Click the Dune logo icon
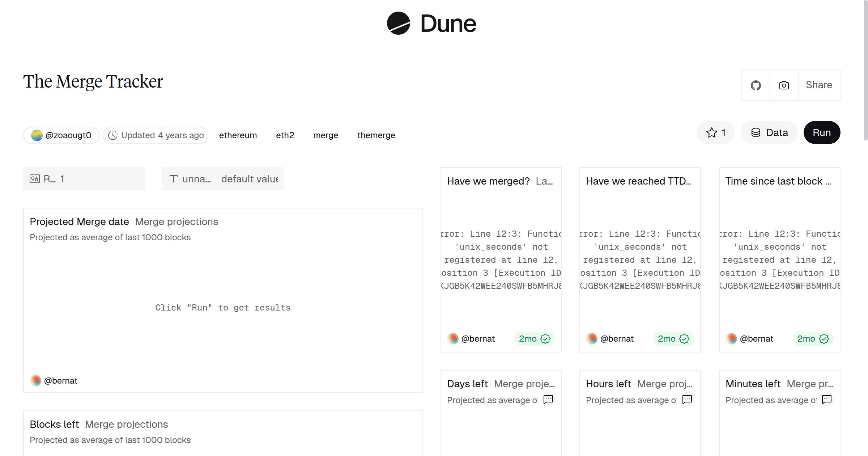 398,23
